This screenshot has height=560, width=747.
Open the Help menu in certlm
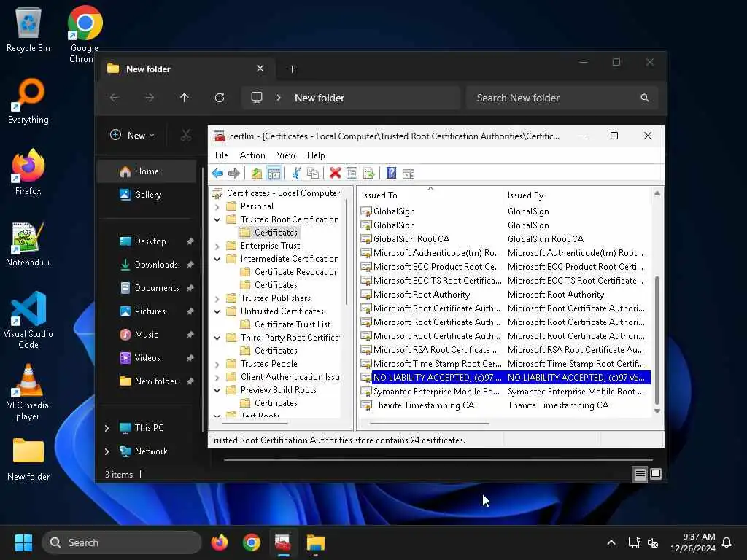316,155
